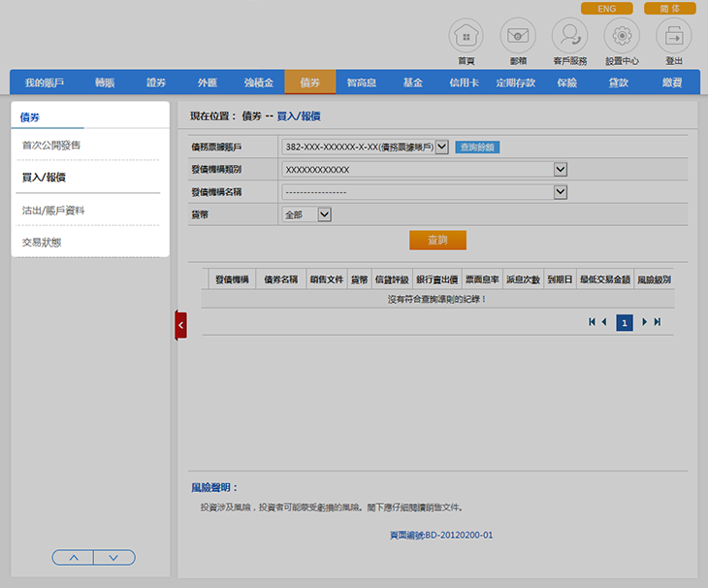Open the currency (貨幣) dropdown
The width and height of the screenshot is (708, 588).
pyautogui.click(x=325, y=214)
